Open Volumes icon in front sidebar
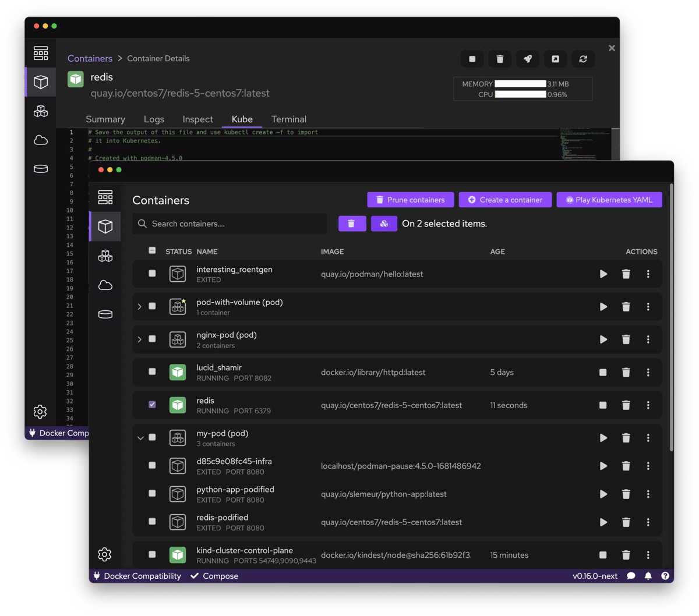The image size is (699, 616). pyautogui.click(x=105, y=314)
